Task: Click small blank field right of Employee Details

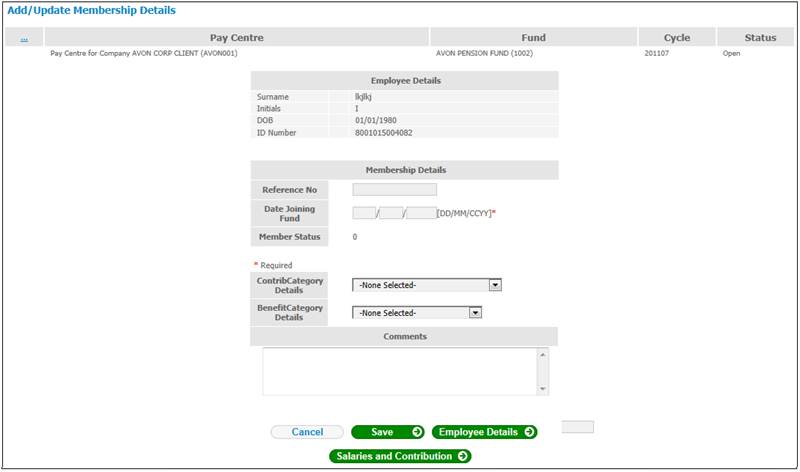Action: coord(578,427)
